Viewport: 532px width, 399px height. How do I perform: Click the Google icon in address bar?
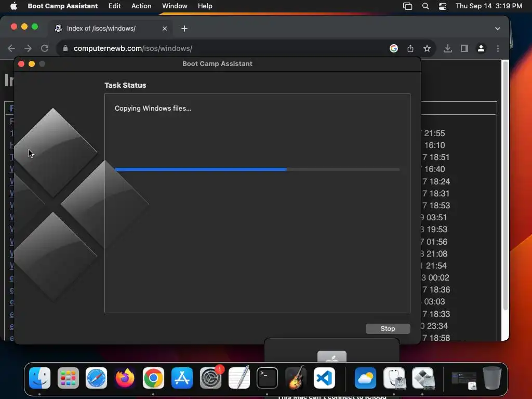click(x=394, y=48)
